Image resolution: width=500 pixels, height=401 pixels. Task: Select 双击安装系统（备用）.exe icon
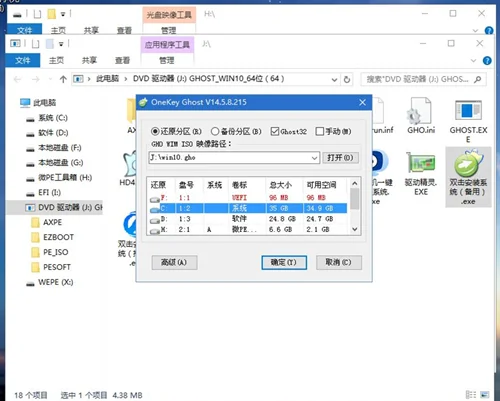coord(468,177)
